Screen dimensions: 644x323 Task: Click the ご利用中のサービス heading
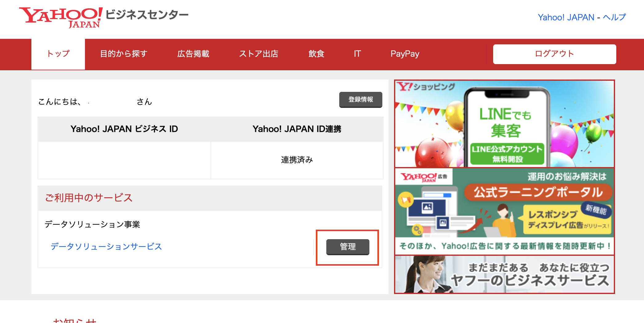click(x=89, y=198)
